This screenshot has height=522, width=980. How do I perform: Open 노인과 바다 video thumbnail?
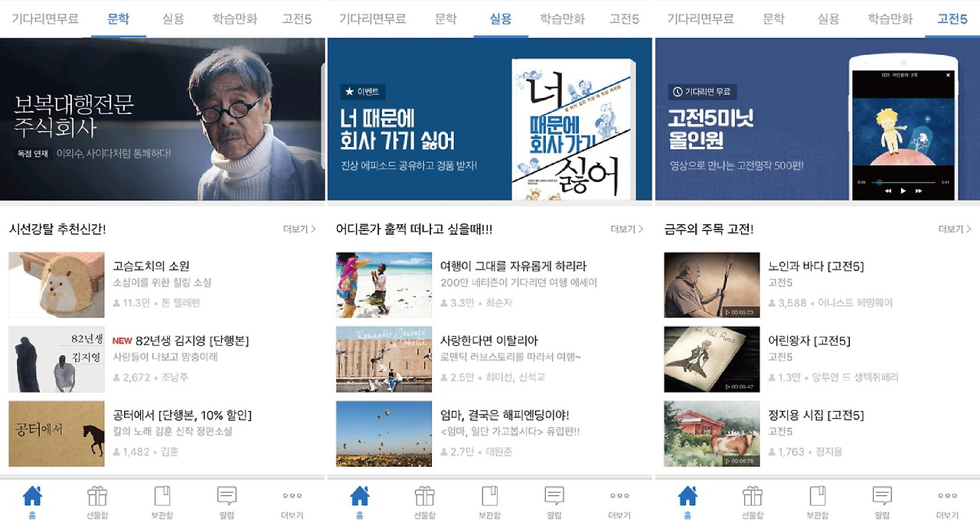pos(712,285)
